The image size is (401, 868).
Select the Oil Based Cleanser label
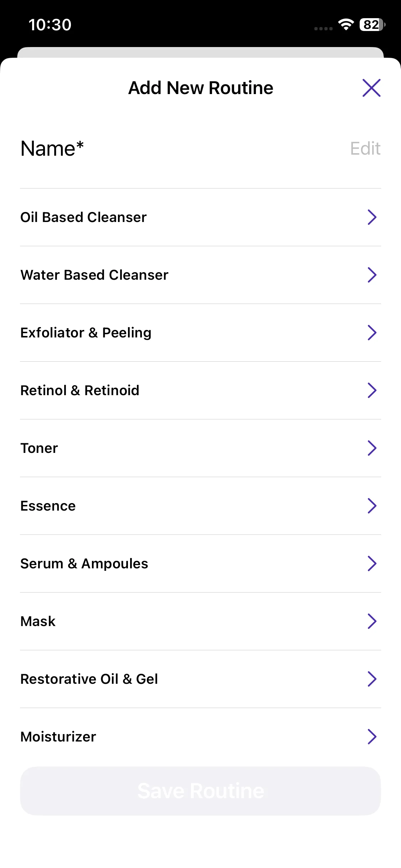[x=83, y=217]
